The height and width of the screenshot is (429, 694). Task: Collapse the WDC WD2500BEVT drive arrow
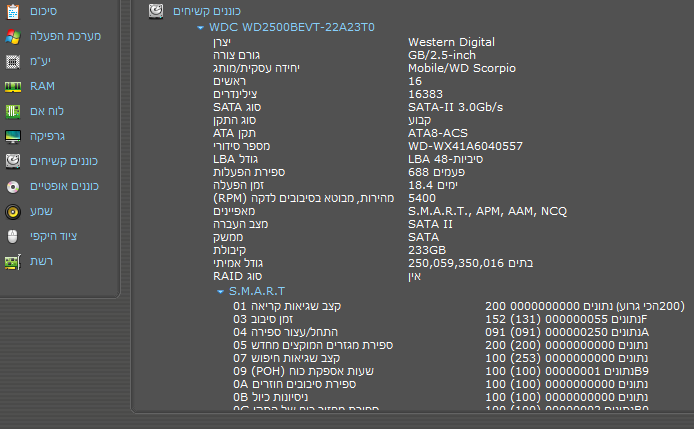tap(200, 28)
